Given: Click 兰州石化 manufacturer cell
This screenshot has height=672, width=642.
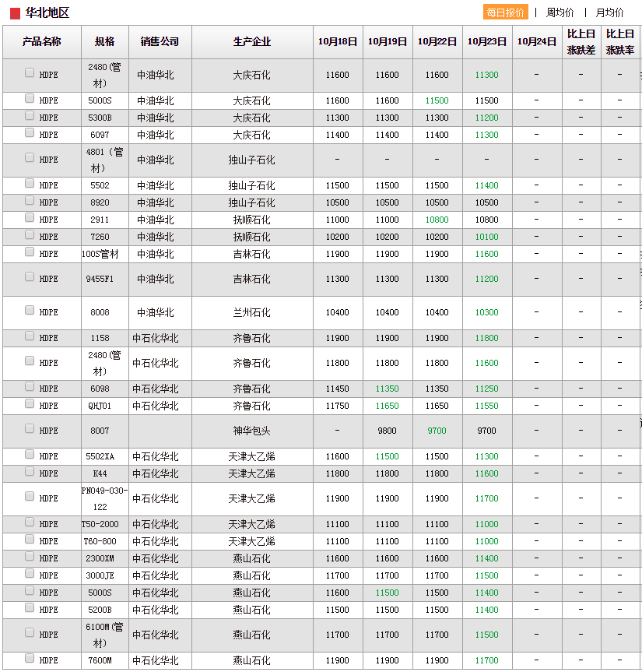Looking at the screenshot, I should pyautogui.click(x=252, y=312).
